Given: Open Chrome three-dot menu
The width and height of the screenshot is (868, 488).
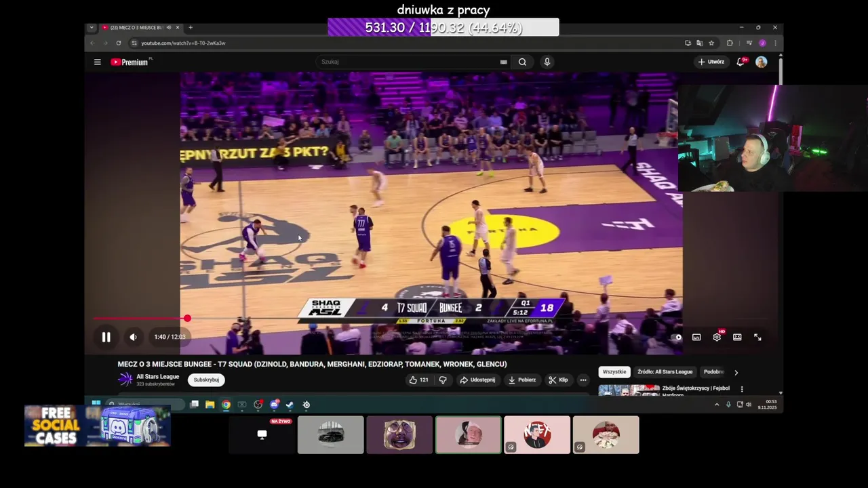Looking at the screenshot, I should [x=774, y=43].
